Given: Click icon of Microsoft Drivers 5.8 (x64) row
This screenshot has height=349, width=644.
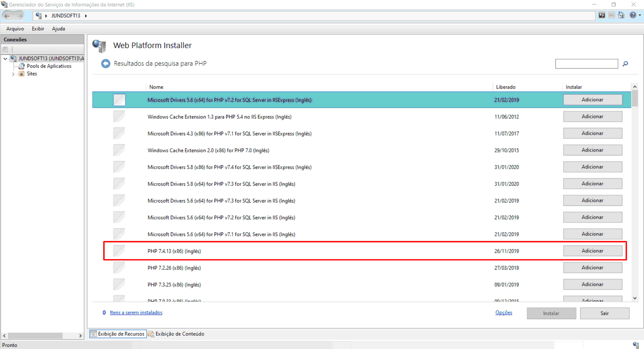Looking at the screenshot, I should (x=119, y=184).
